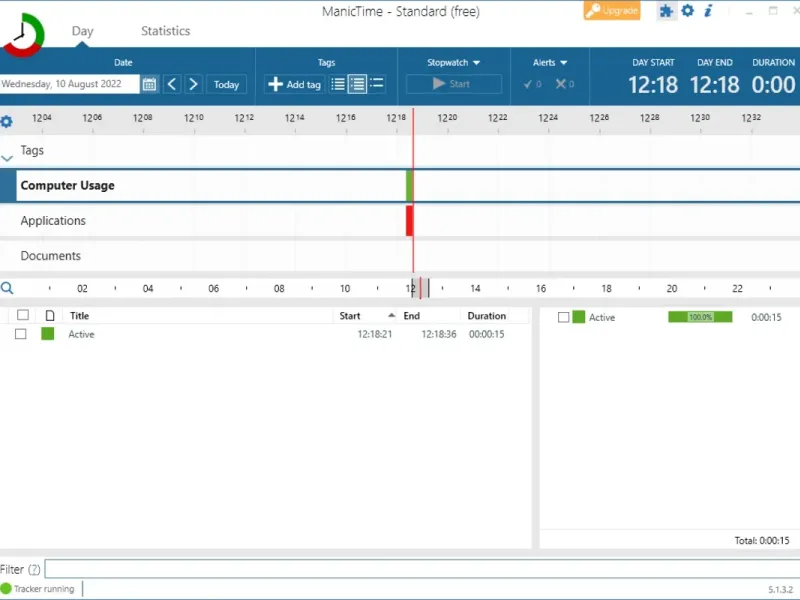Click the plugins puzzle piece icon
The image size is (800, 600).
666,11
